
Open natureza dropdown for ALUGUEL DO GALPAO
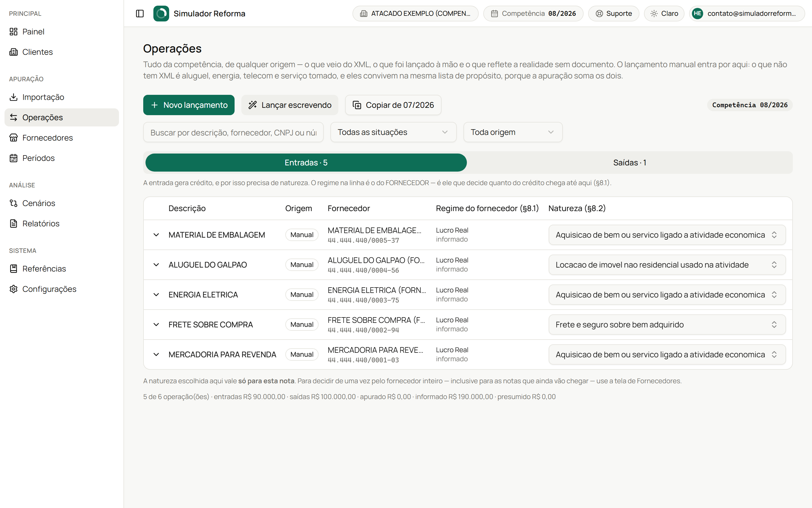(x=667, y=265)
